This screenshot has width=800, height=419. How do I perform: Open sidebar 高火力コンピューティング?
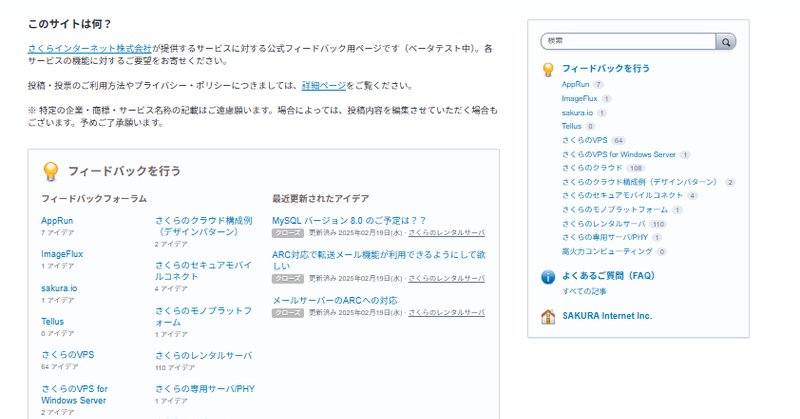coord(607,251)
